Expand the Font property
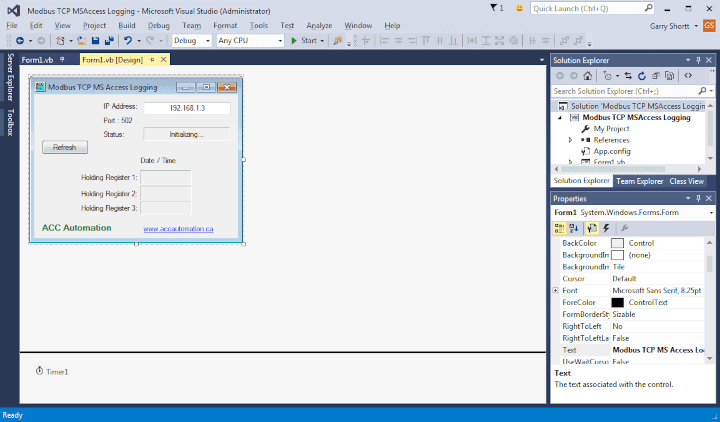The image size is (720, 422). click(x=556, y=290)
